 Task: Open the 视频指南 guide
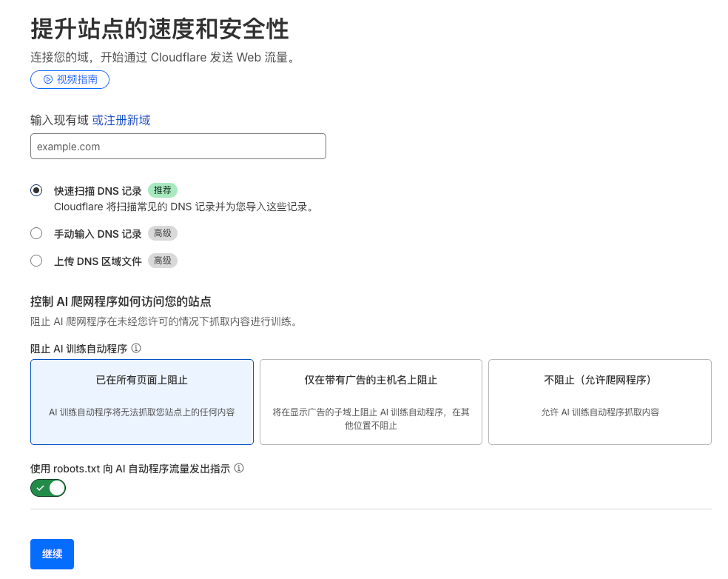point(70,79)
